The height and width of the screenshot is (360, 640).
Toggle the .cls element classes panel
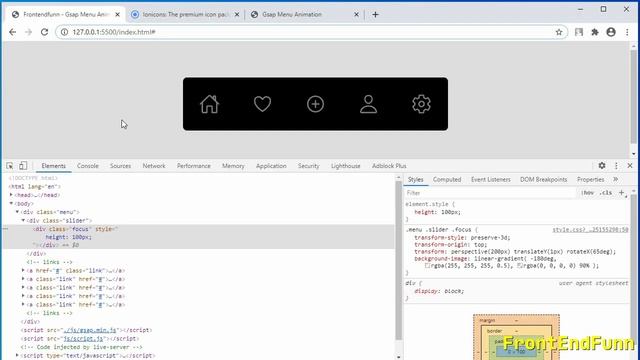tap(606, 193)
